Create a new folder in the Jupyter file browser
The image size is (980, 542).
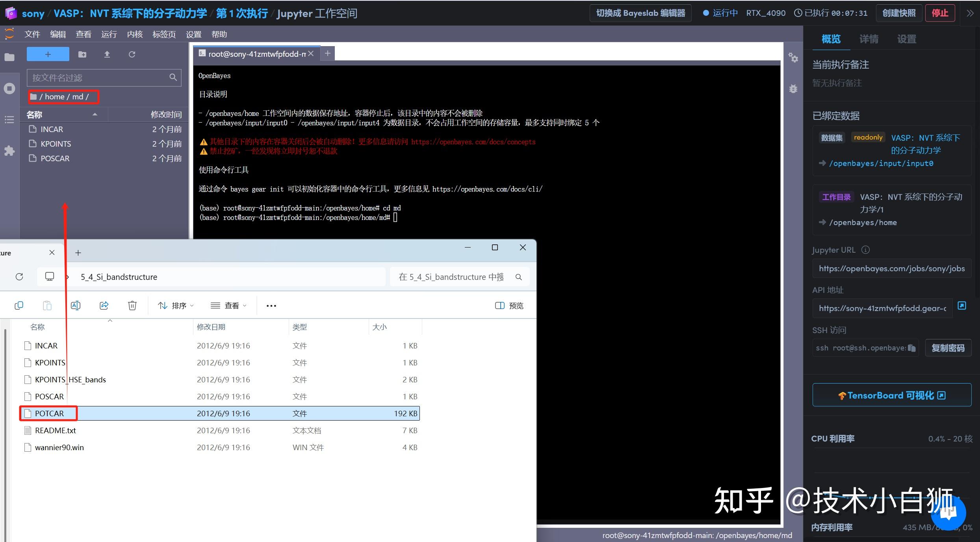coord(82,54)
